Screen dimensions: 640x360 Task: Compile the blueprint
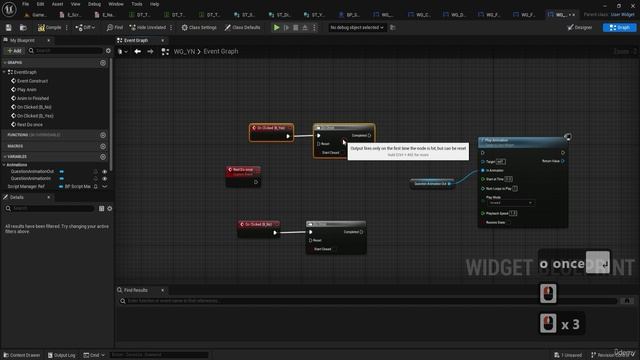[x=49, y=27]
